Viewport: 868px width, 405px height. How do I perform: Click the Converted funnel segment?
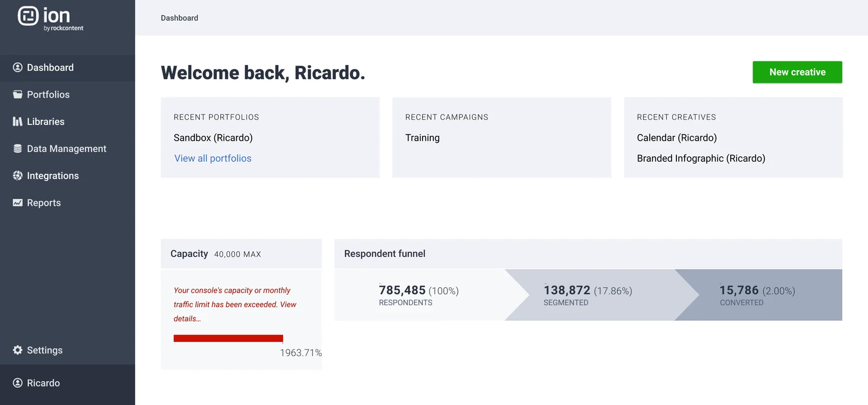coord(759,295)
